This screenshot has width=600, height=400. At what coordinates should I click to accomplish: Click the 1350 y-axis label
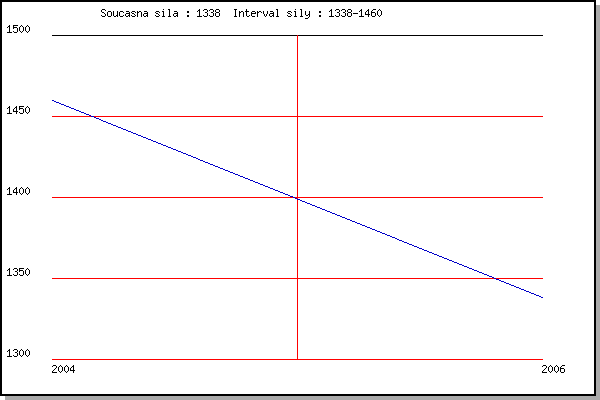18,272
